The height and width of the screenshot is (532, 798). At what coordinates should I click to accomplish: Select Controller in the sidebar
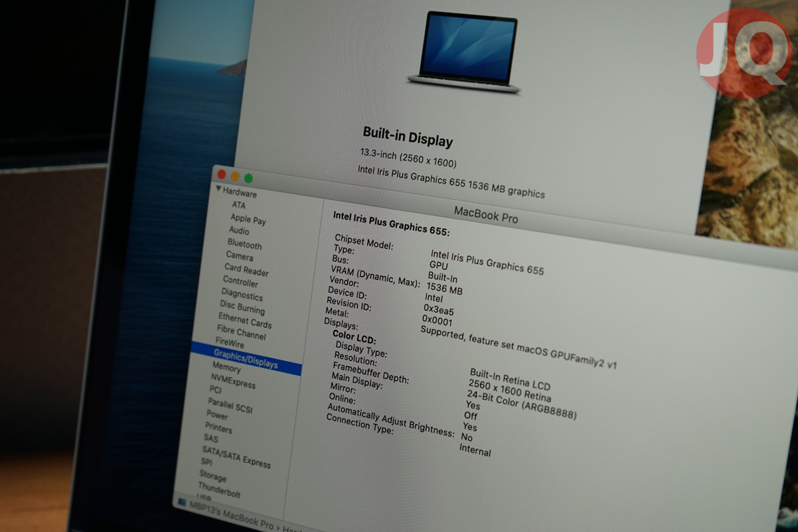click(240, 282)
